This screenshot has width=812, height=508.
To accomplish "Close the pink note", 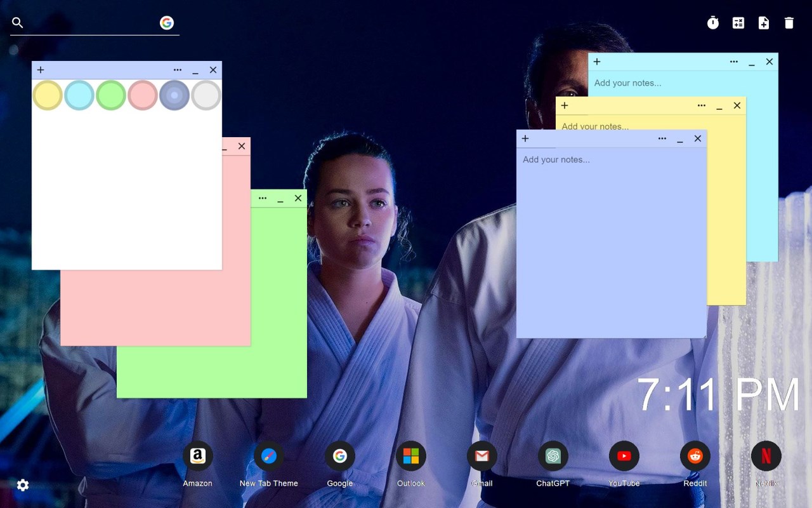I will click(x=242, y=146).
